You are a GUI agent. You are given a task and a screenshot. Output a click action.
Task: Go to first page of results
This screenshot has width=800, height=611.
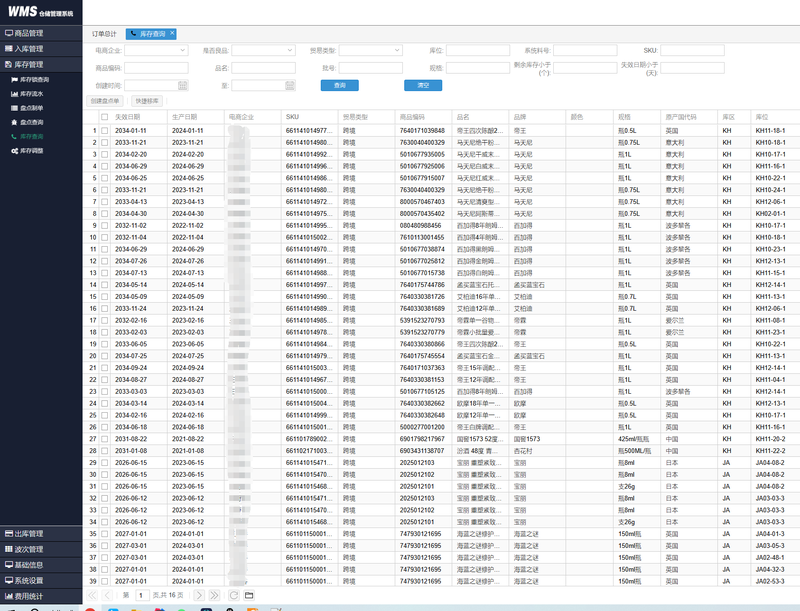pyautogui.click(x=92, y=595)
